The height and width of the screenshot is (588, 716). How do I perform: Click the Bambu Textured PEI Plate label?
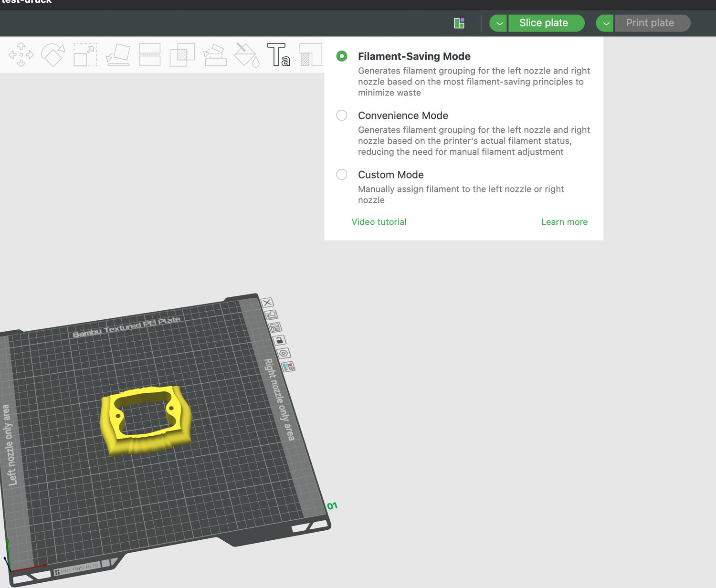coord(126,327)
